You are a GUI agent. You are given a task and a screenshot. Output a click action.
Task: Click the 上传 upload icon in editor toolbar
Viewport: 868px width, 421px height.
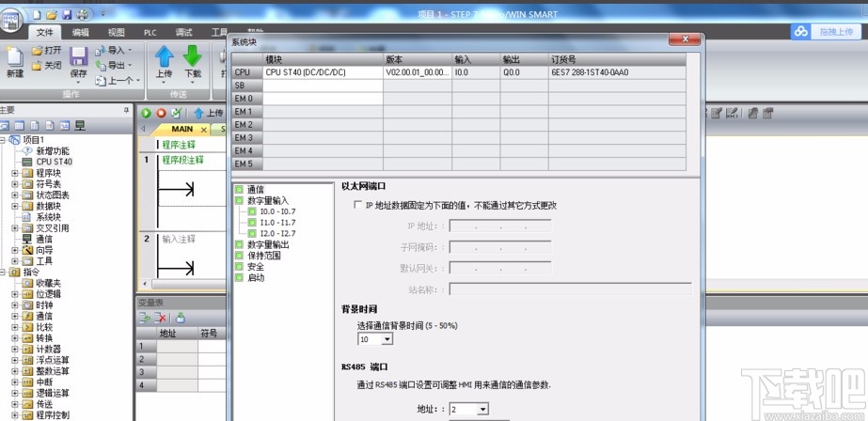coord(198,113)
